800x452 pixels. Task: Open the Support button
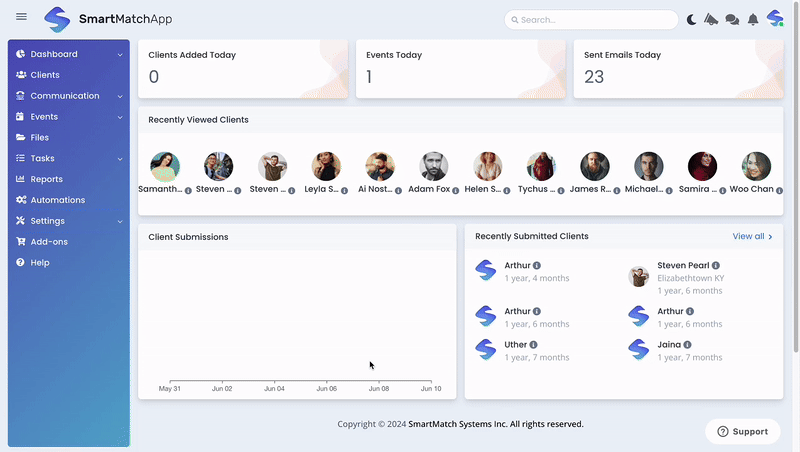click(743, 431)
